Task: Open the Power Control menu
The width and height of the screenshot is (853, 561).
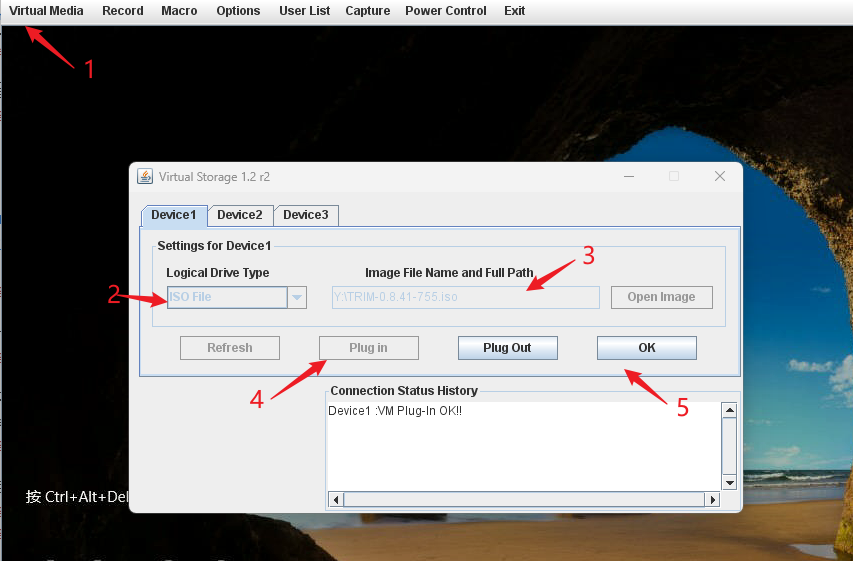Action: pyautogui.click(x=446, y=11)
